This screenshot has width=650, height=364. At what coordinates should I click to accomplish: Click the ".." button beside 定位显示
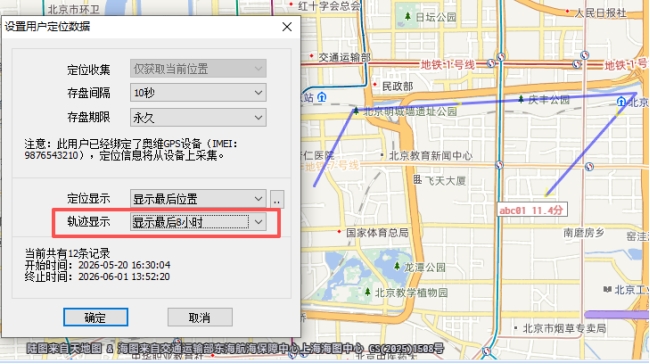(277, 199)
